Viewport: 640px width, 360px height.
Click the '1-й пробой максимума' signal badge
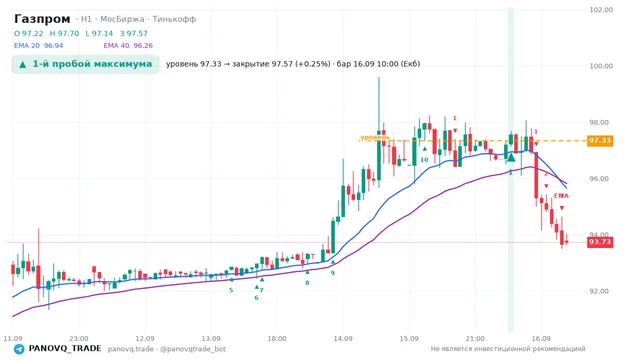[x=85, y=64]
